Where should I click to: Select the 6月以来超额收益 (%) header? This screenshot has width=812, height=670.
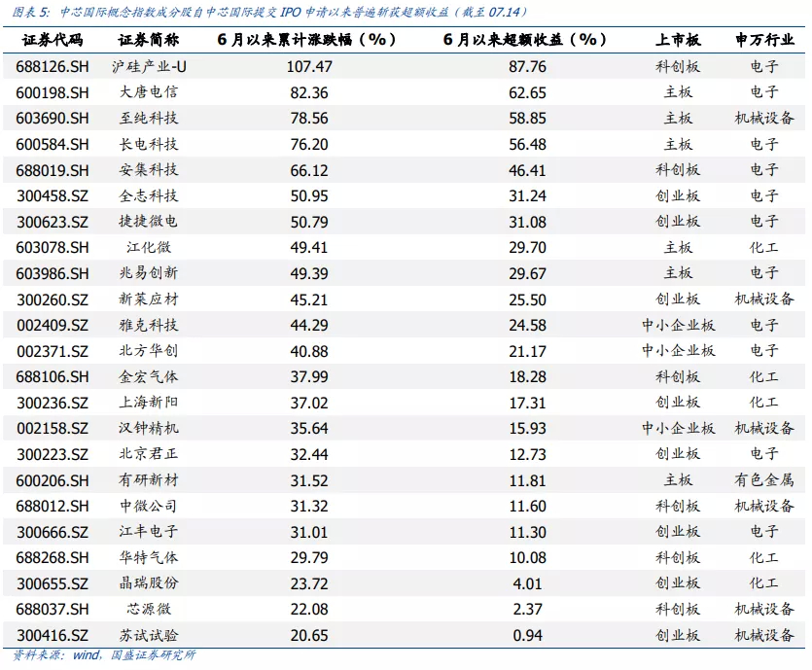[524, 40]
